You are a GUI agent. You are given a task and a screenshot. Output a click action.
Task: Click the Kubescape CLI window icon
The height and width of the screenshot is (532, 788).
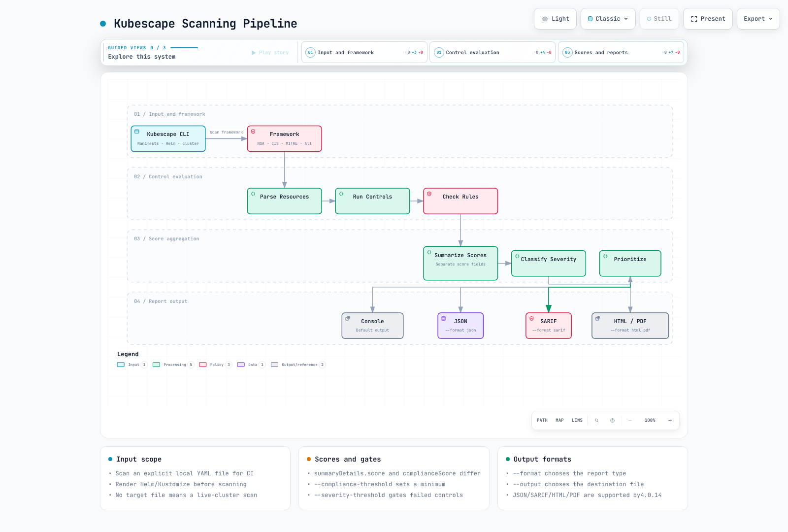tap(137, 132)
